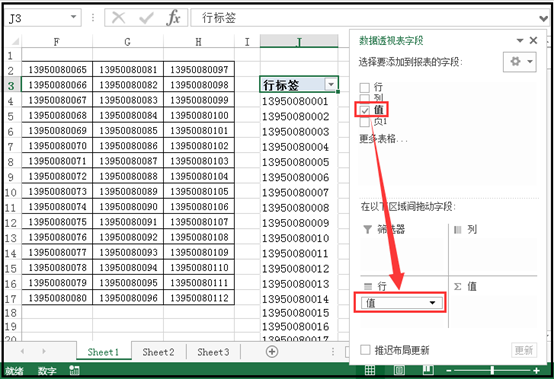Viewport: 554px width, 379px height.
Task: Select pivot row 13950080012
Action: click(x=299, y=269)
